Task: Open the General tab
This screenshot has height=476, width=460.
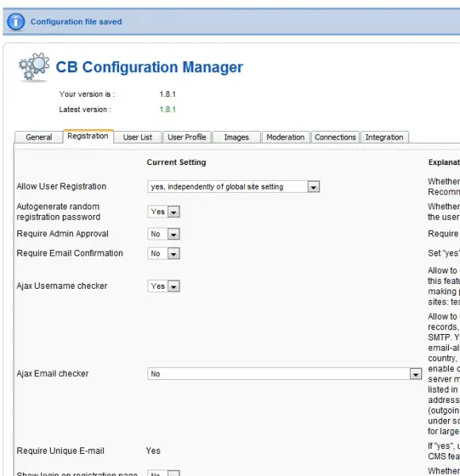Action: tap(39, 137)
